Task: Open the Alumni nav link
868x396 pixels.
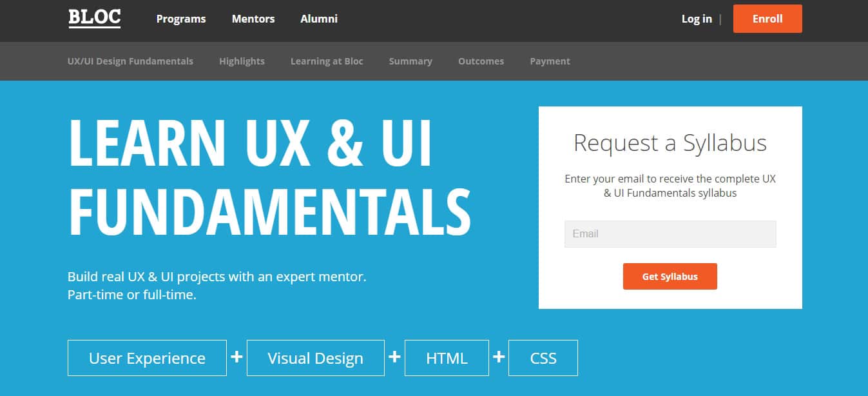Action: click(319, 19)
